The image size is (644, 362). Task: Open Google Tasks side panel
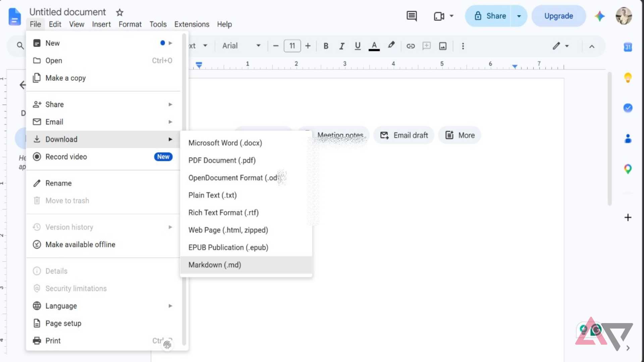click(x=628, y=108)
